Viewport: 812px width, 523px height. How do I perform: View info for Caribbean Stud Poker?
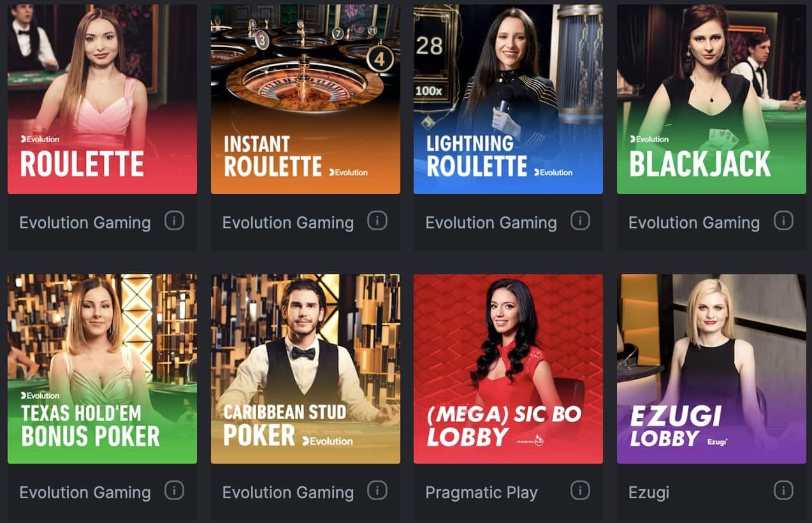pyautogui.click(x=377, y=490)
